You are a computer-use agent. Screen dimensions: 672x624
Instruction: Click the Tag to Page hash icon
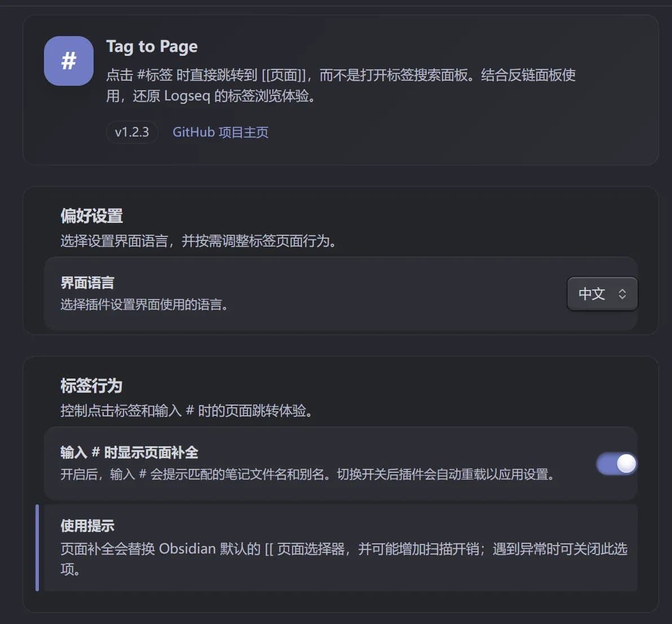(69, 61)
